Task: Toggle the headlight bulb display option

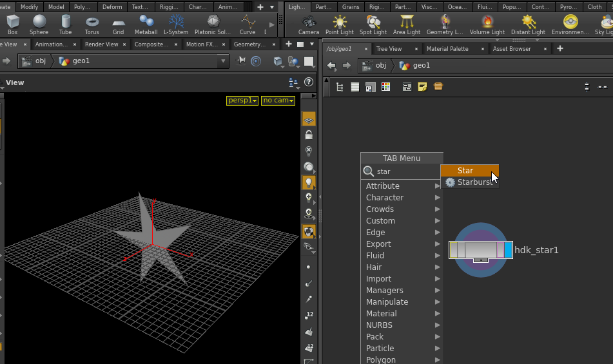Action: pos(309,182)
